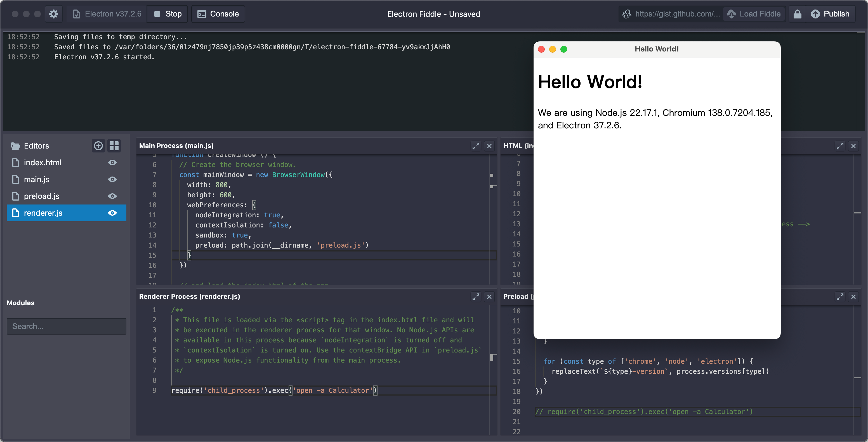Screen dimensions: 868x442
Task: Toggle the Console panel
Action: 218,14
